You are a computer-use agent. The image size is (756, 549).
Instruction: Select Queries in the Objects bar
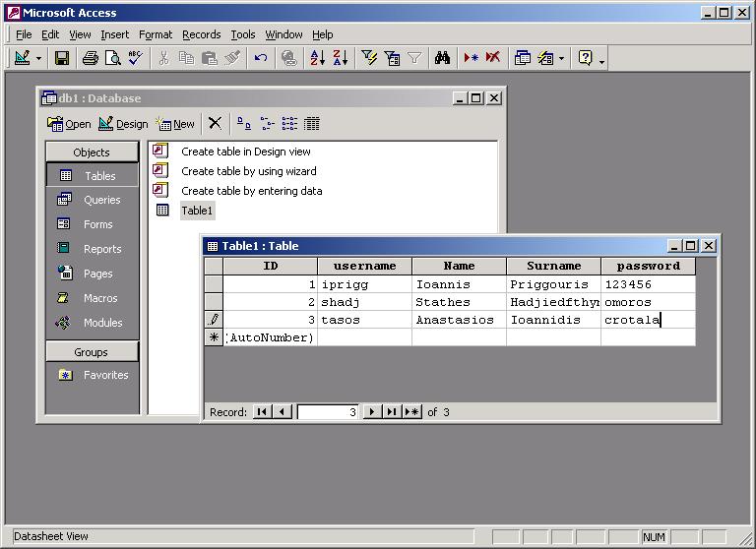point(93,200)
